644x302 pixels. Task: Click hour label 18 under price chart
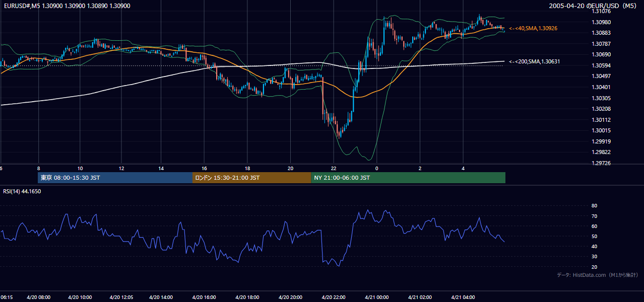coord(247,168)
